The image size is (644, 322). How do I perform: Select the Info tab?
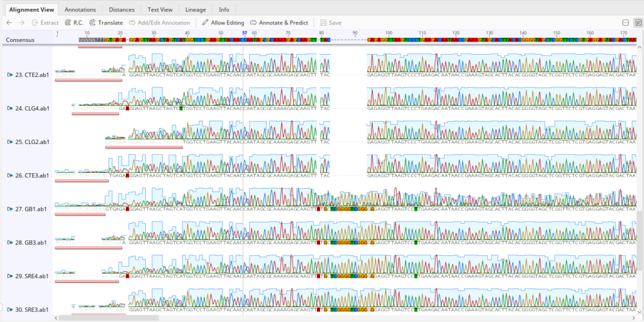(224, 10)
